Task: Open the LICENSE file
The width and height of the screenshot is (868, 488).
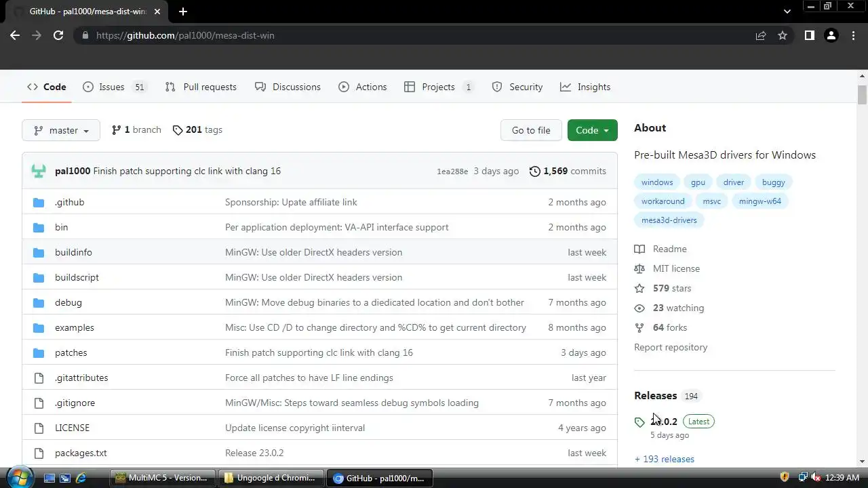Action: (x=72, y=428)
